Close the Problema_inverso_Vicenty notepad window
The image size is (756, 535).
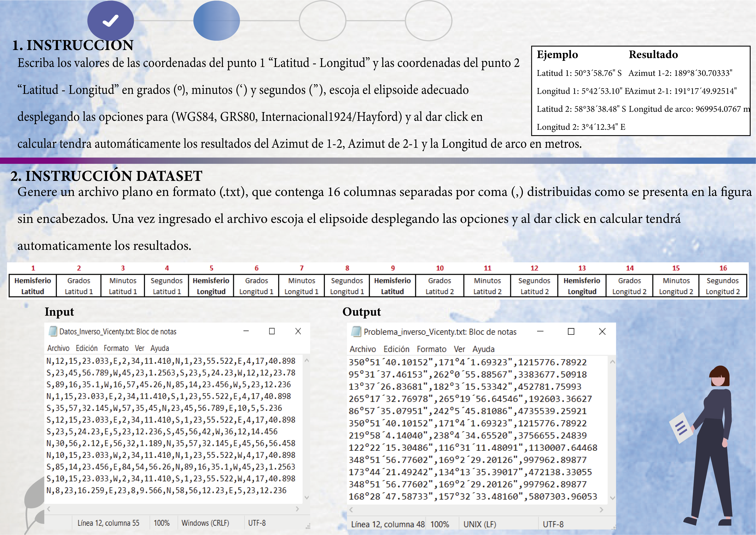tap(602, 332)
